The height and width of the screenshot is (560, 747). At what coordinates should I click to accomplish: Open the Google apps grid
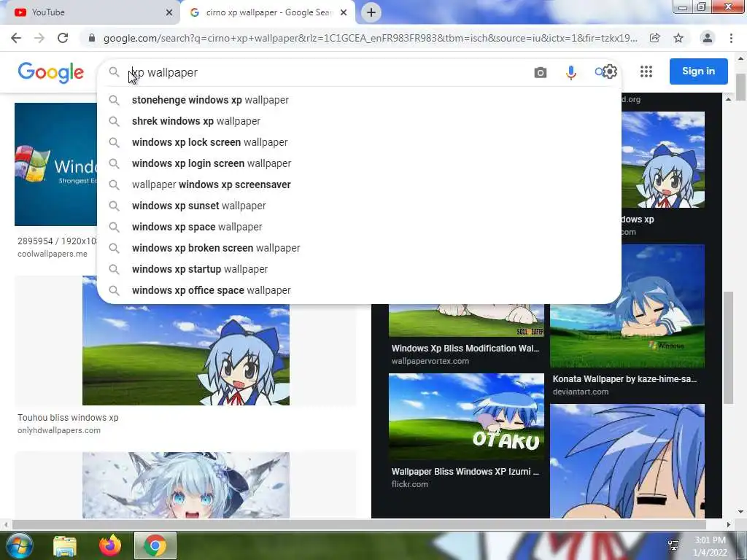tap(646, 71)
